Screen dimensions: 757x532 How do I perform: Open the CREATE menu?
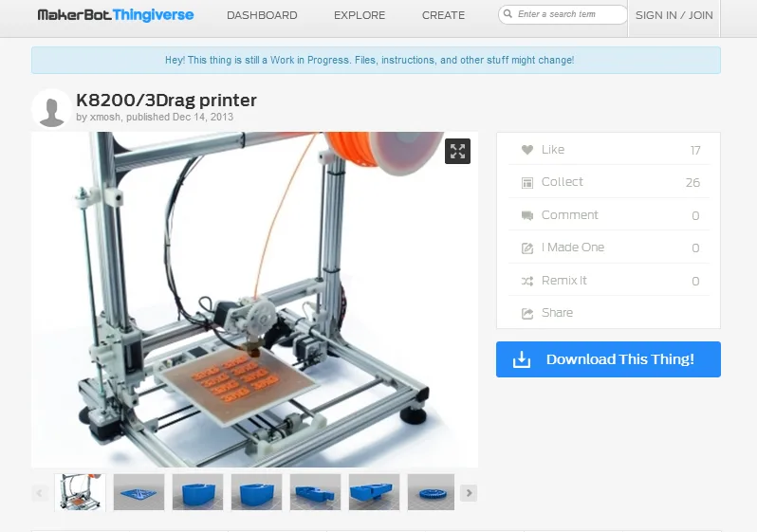click(x=443, y=15)
